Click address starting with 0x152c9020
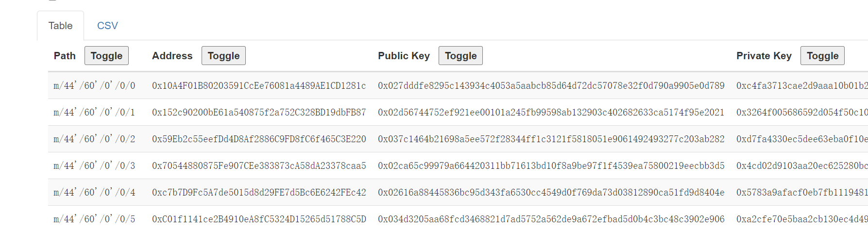This screenshot has width=868, height=231. tap(259, 113)
